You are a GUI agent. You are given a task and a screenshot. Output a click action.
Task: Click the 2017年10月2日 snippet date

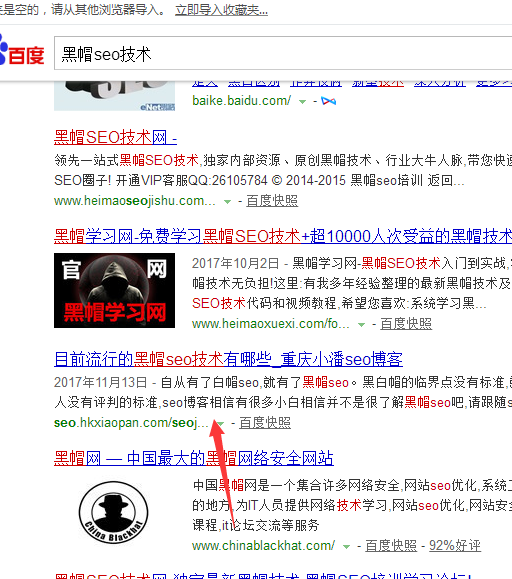coord(236,263)
